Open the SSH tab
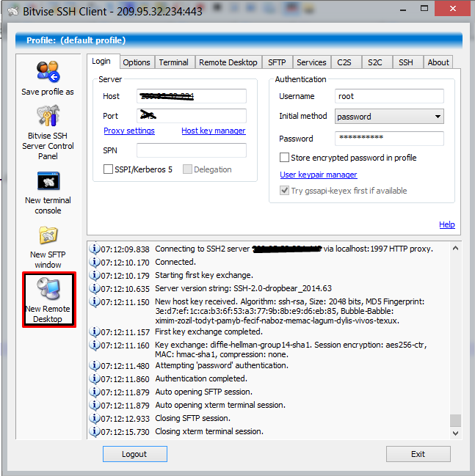The width and height of the screenshot is (475, 476). click(407, 62)
